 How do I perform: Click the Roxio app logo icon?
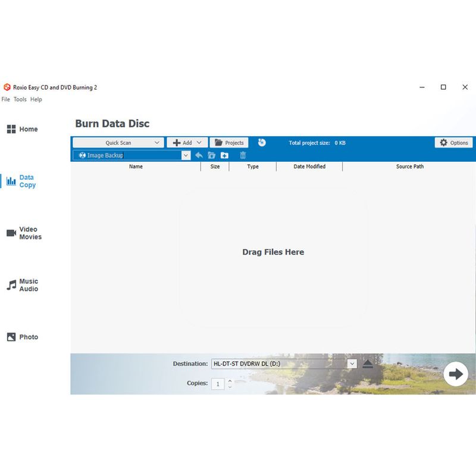click(x=7, y=87)
